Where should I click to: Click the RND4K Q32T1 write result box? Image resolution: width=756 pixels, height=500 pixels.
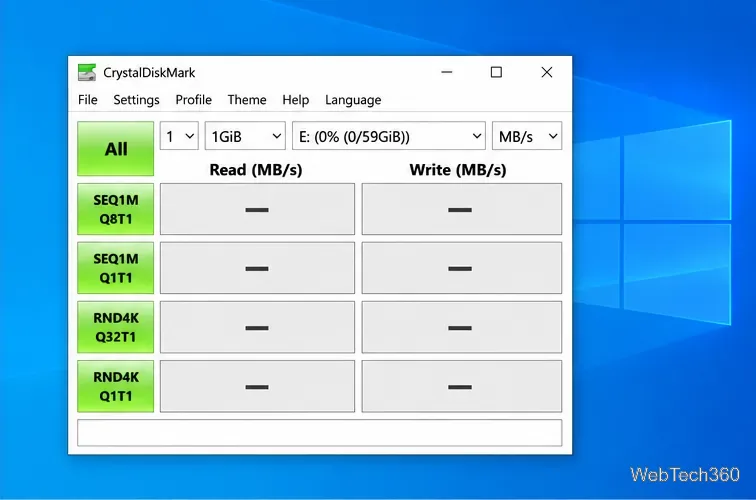coord(462,327)
